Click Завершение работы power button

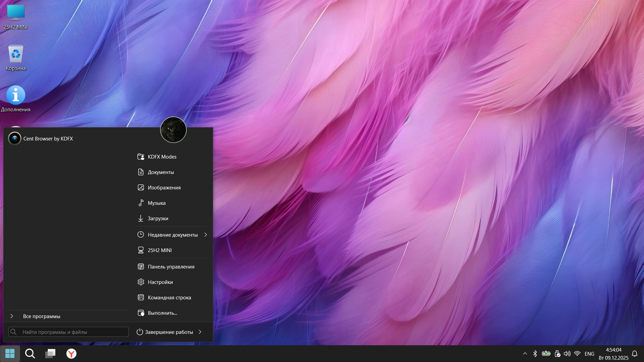tap(165, 332)
